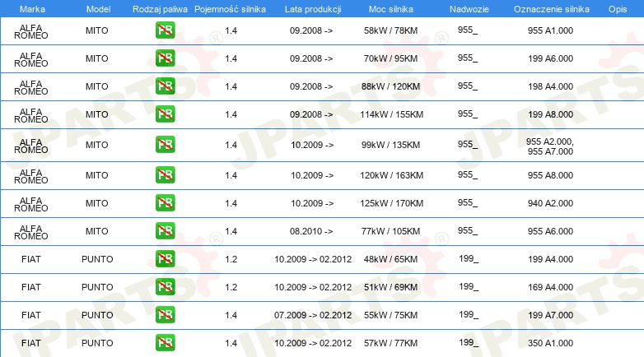The image size is (644, 357).
Task: Click the Pojemność silnika column header
Action: tap(230, 9)
